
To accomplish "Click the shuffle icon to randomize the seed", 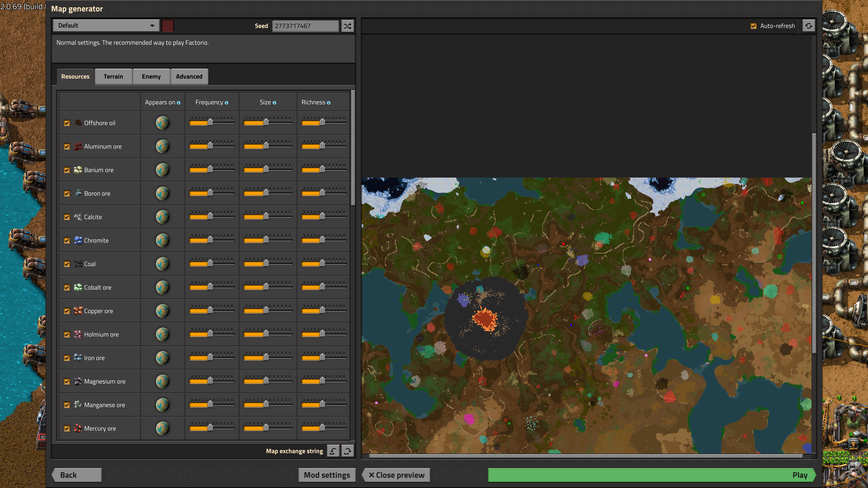I will tap(347, 26).
